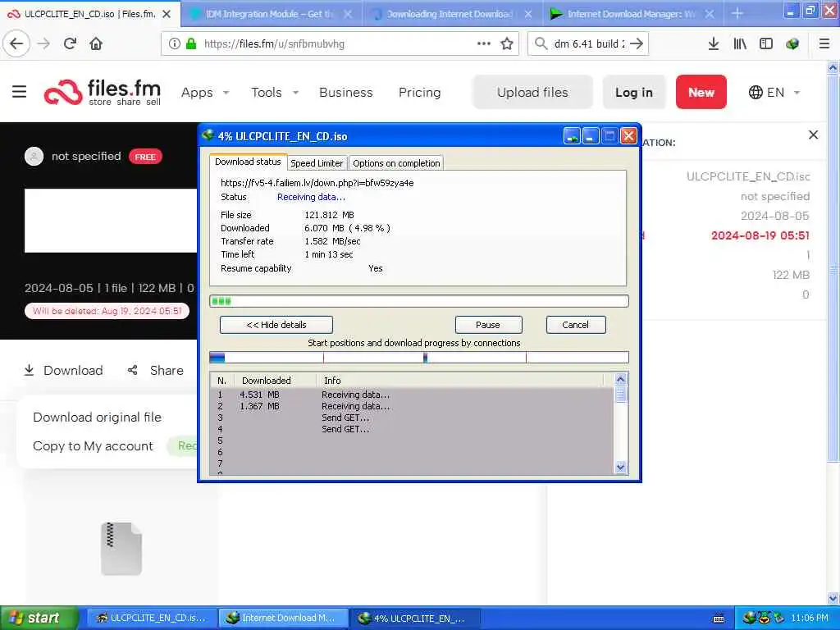Switch to IDM Integration Module browser tab
The image size is (840, 630).
coord(270,14)
